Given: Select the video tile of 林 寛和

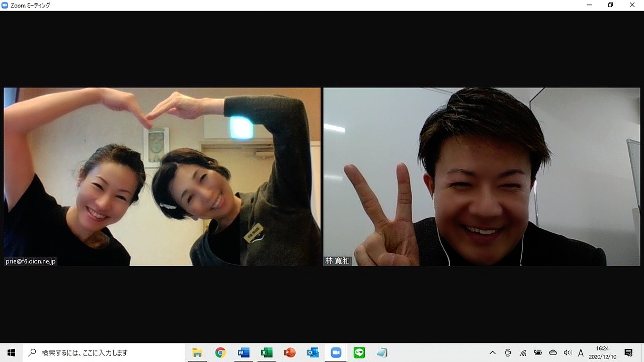Looking at the screenshot, I should [481, 176].
